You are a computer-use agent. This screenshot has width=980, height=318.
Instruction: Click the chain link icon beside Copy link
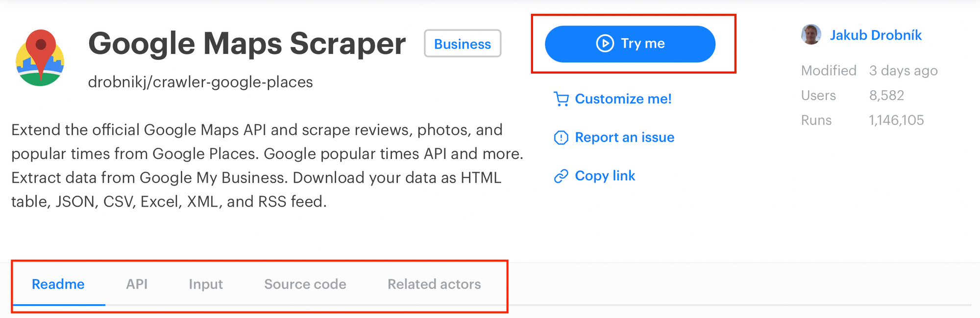[561, 176]
